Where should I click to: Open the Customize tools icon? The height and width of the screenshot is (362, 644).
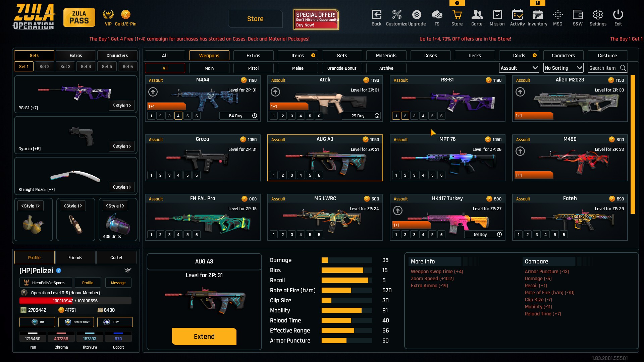click(x=396, y=15)
